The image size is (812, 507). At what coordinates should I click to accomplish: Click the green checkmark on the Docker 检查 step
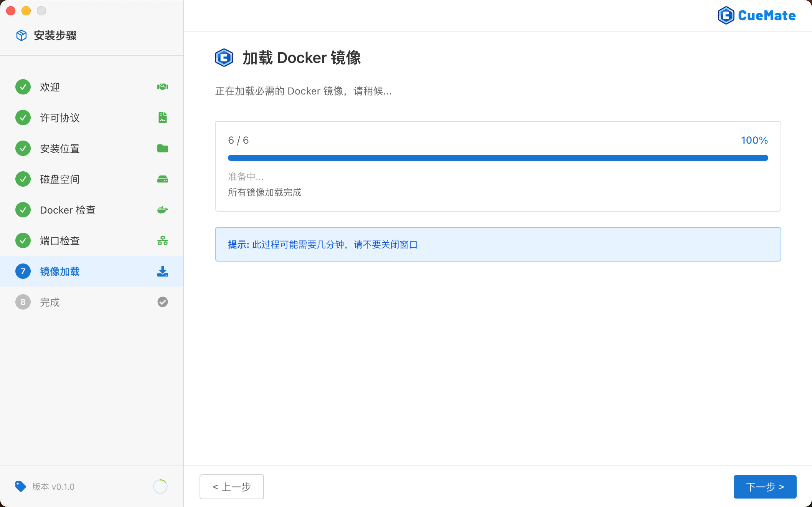click(x=23, y=210)
